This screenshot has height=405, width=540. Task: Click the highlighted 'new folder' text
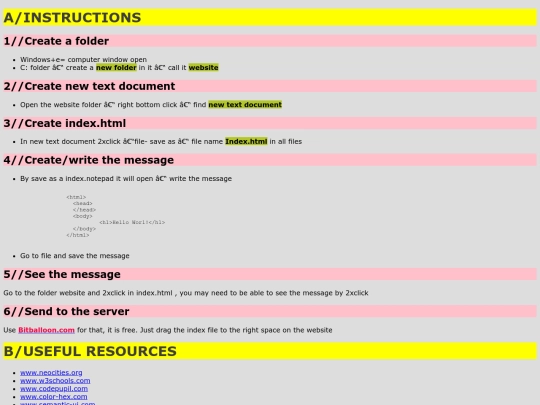click(x=116, y=68)
